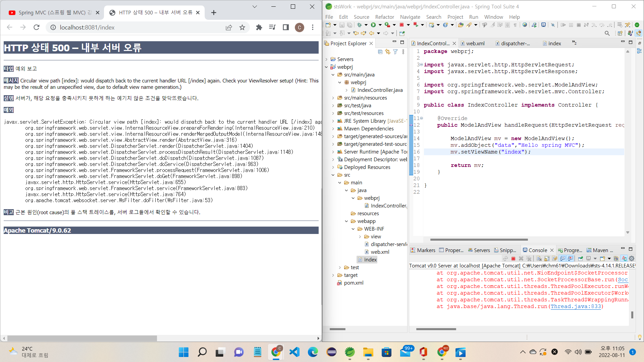Click Link with Editor in Project Explorer
Viewport: 644px width, 362px height.
[388, 52]
